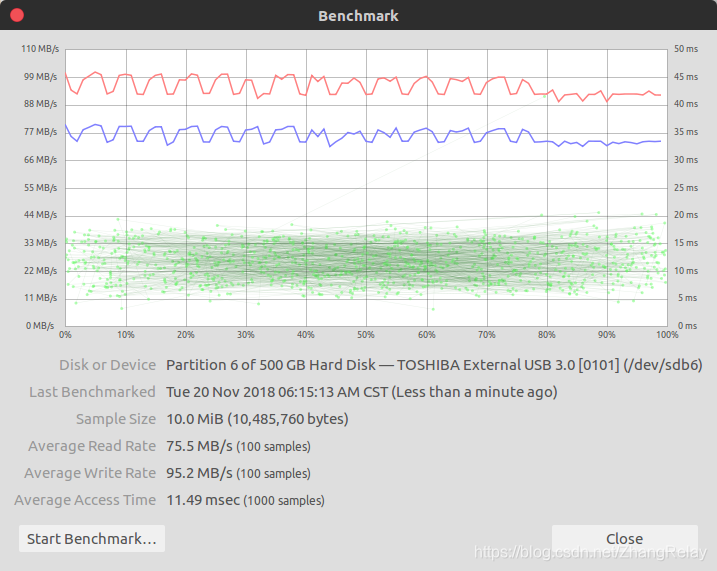This screenshot has height=571, width=717.
Task: Click the 11 MB/s axis label
Action: [41, 298]
